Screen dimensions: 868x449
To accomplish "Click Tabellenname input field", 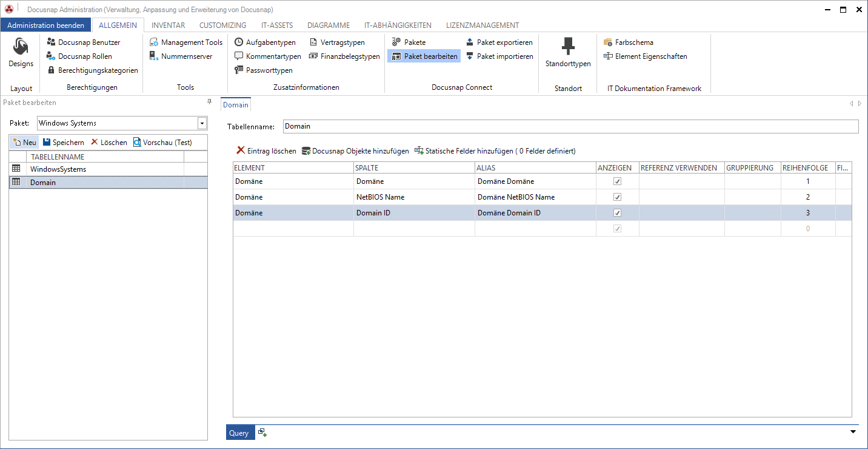I will coord(571,126).
